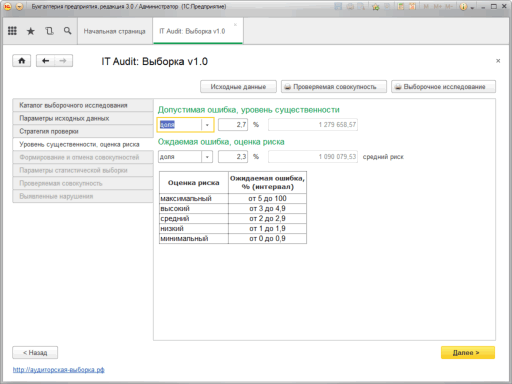Print the Проверяемая совокупность report
The width and height of the screenshot is (512, 384).
[x=334, y=87]
